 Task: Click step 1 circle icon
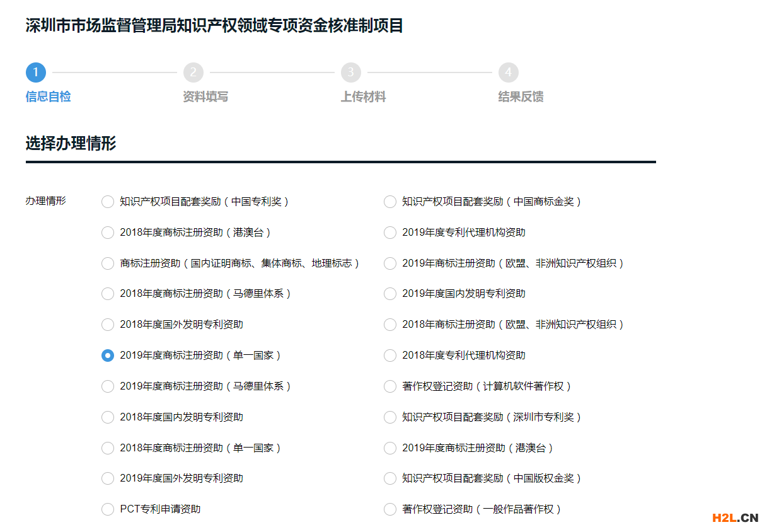(x=36, y=72)
